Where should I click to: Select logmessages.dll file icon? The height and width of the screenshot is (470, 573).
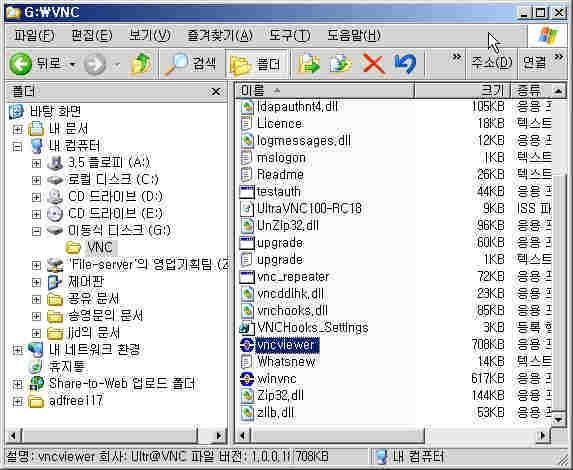click(x=247, y=141)
